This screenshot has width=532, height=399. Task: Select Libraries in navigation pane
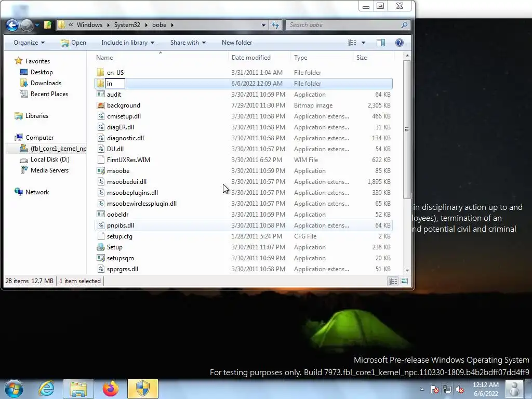coord(37,116)
